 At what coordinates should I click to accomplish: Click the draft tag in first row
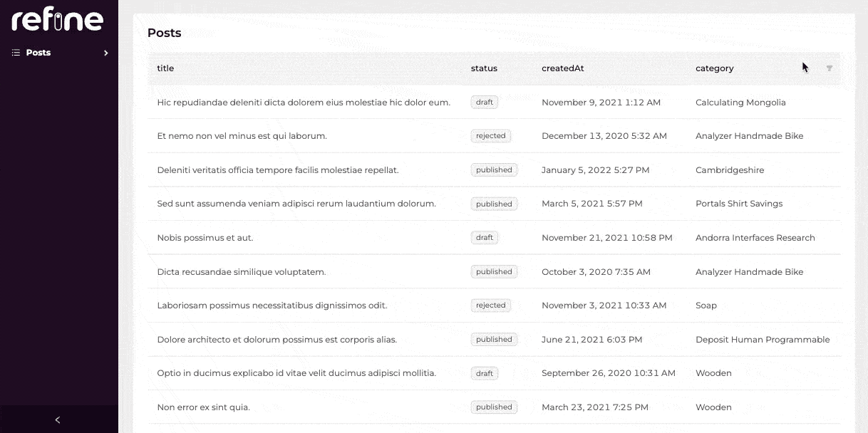point(484,103)
